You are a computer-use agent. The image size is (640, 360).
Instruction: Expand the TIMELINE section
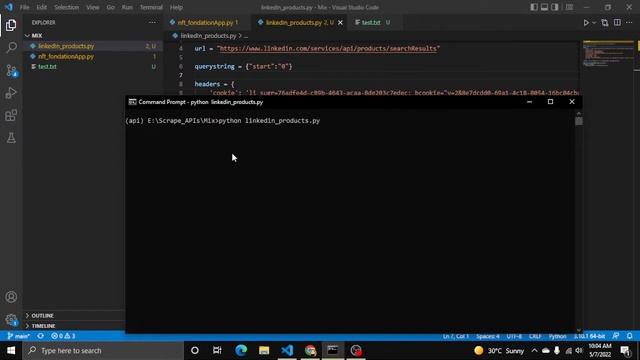(x=73, y=326)
